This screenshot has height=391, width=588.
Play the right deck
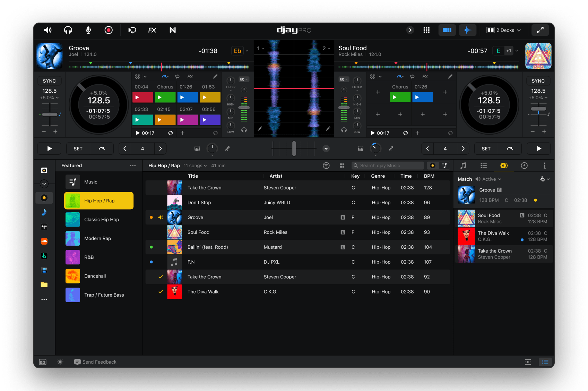click(x=539, y=148)
